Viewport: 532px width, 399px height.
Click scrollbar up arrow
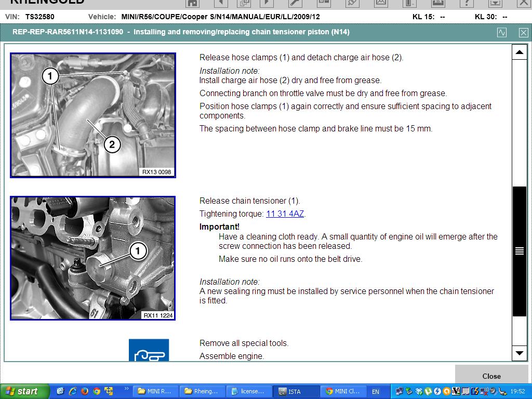pyautogui.click(x=519, y=52)
